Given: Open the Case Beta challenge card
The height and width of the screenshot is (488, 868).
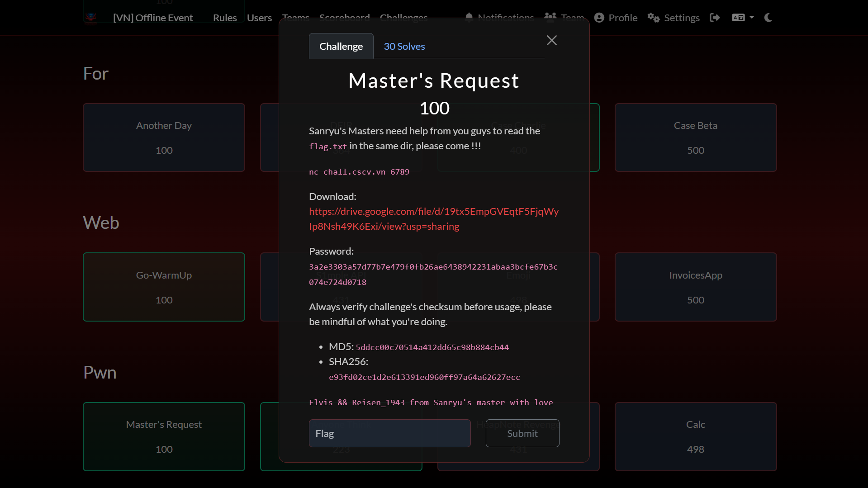Looking at the screenshot, I should [x=695, y=137].
